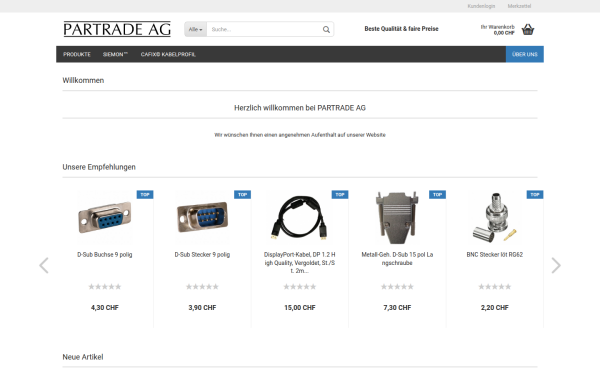Open BNC Stecker product image
The image size is (600, 375).
tap(495, 217)
